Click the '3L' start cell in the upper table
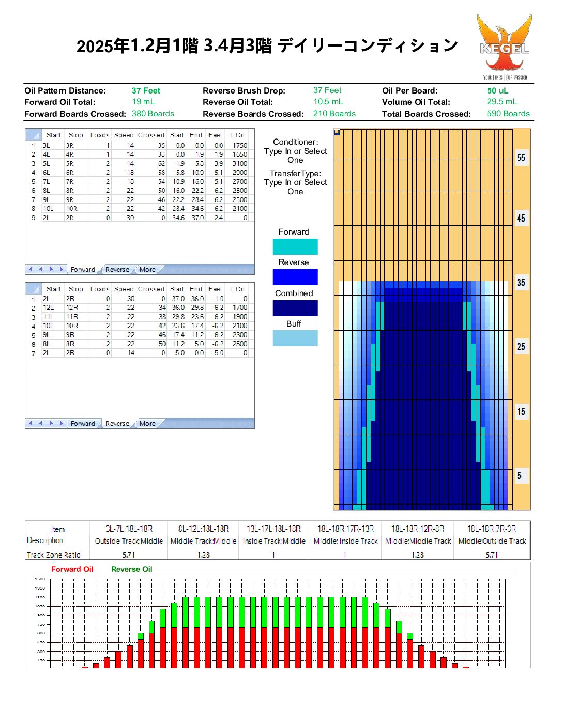Screen dimensions: 563x728 pyautogui.click(x=53, y=145)
